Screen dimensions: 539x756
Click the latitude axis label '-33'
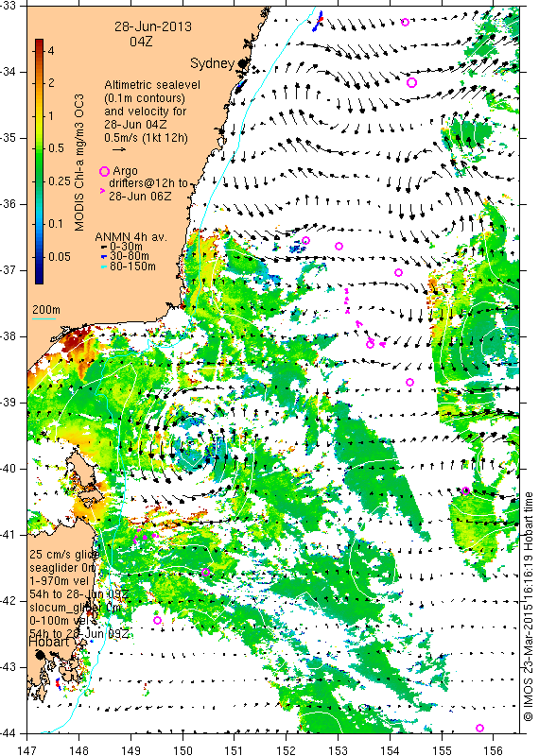coord(9,6)
